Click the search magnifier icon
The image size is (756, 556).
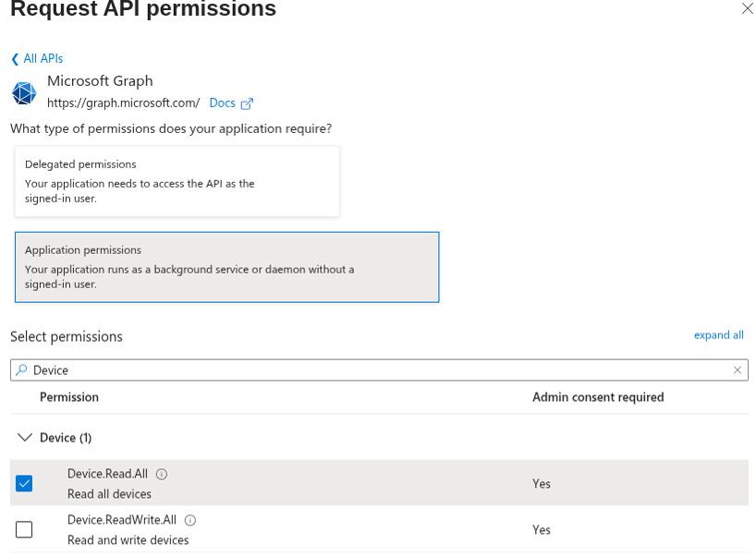tap(22, 370)
